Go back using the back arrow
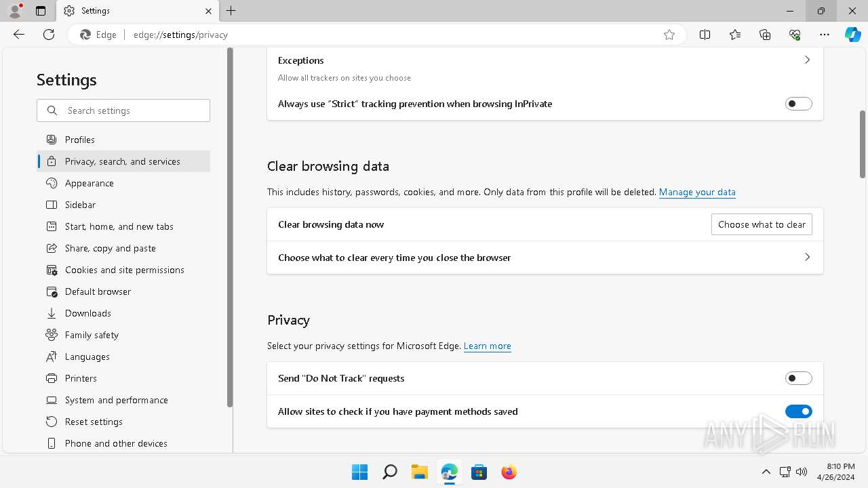 (19, 35)
